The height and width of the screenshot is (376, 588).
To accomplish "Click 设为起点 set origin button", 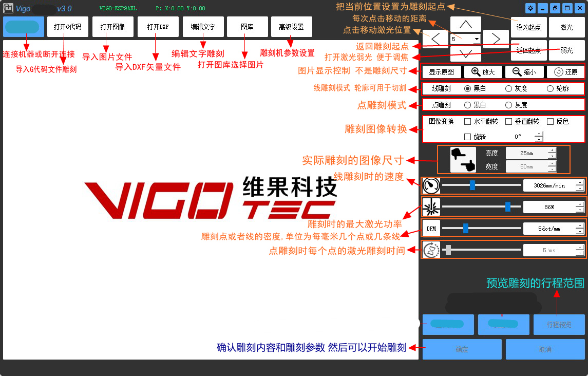I will point(529,27).
